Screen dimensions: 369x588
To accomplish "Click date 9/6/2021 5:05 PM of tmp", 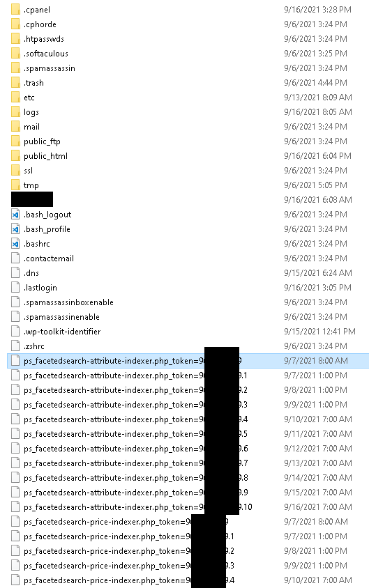I will click(315, 185).
